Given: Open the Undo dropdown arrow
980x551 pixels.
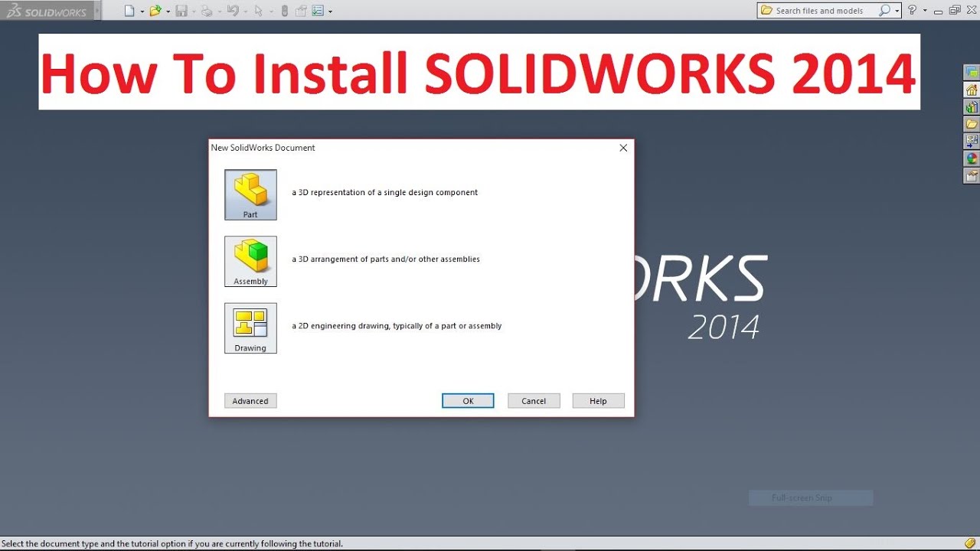Looking at the screenshot, I should (x=245, y=11).
